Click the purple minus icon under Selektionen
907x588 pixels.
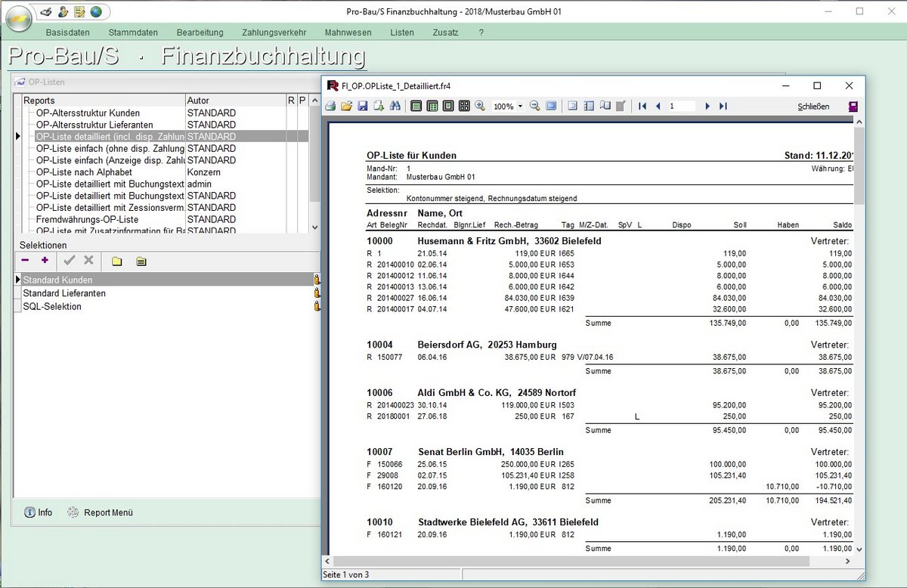[25, 261]
